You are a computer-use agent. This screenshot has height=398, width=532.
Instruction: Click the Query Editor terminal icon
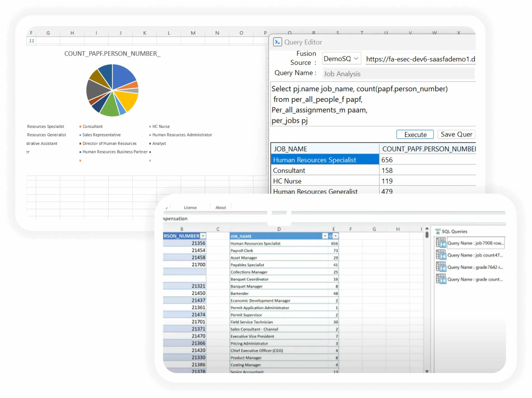click(277, 42)
